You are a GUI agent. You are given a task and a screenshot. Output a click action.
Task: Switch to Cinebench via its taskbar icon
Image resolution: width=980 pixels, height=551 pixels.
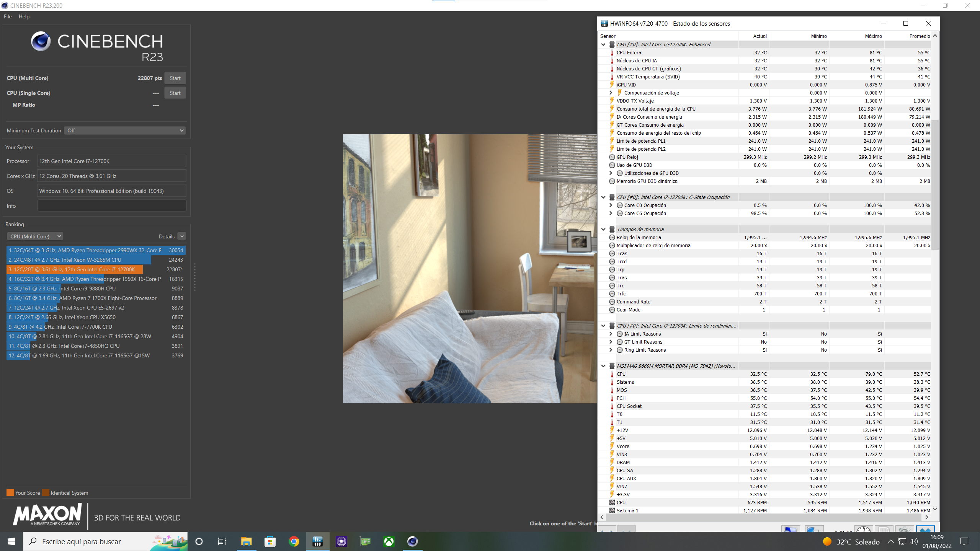point(412,541)
